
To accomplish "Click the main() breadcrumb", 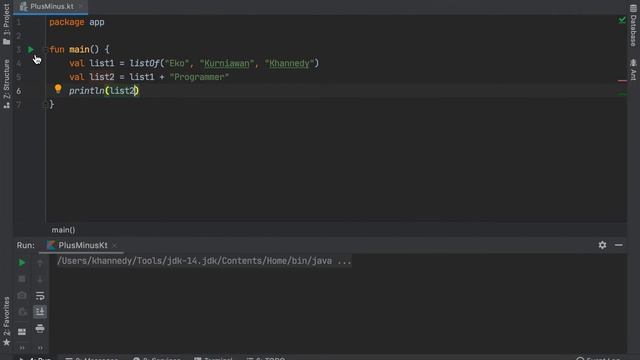I will (63, 230).
